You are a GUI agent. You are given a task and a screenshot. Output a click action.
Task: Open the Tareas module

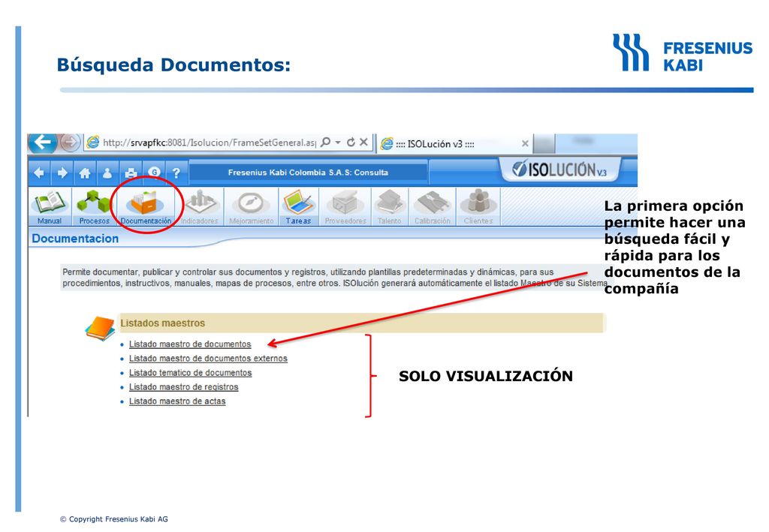coord(298,207)
